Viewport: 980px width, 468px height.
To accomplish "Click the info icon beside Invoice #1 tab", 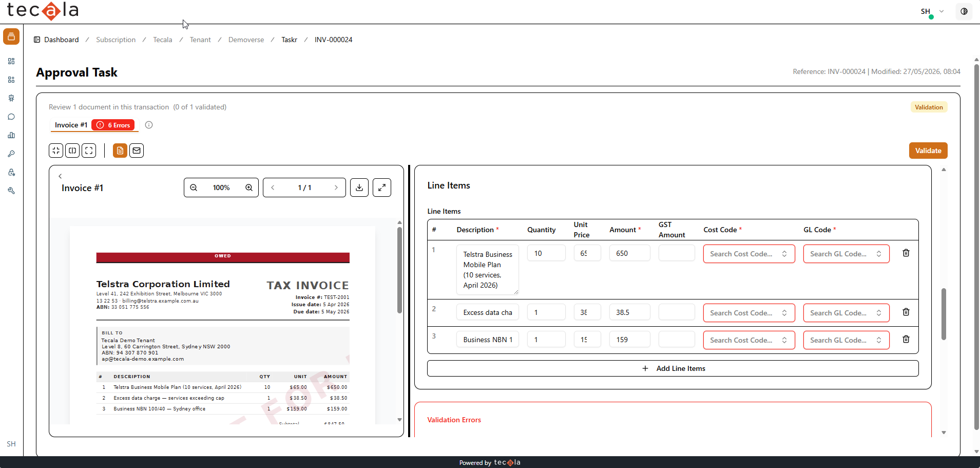I will 149,125.
